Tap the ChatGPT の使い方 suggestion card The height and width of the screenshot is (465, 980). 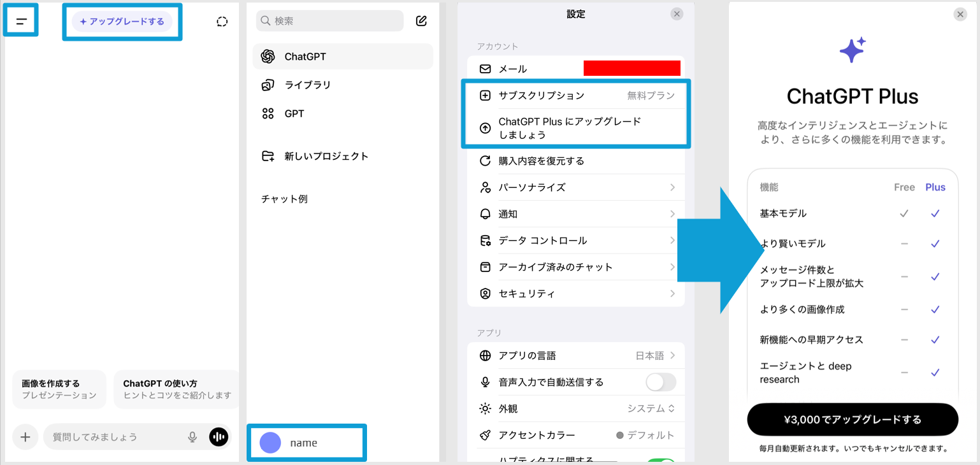click(x=177, y=389)
